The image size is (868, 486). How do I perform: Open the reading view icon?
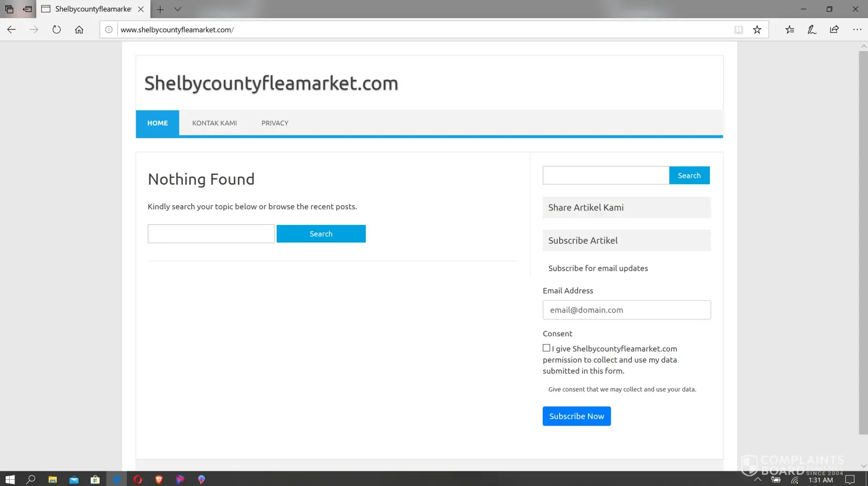739,30
